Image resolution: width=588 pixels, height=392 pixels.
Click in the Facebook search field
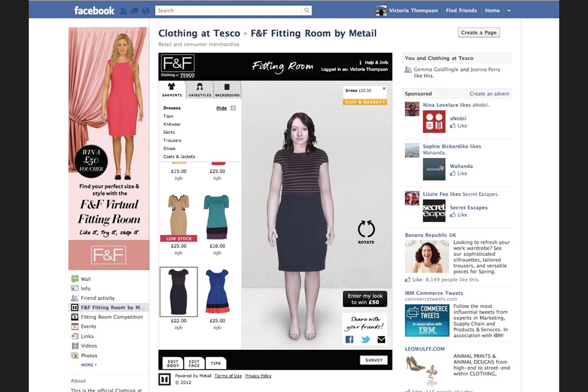[228, 10]
